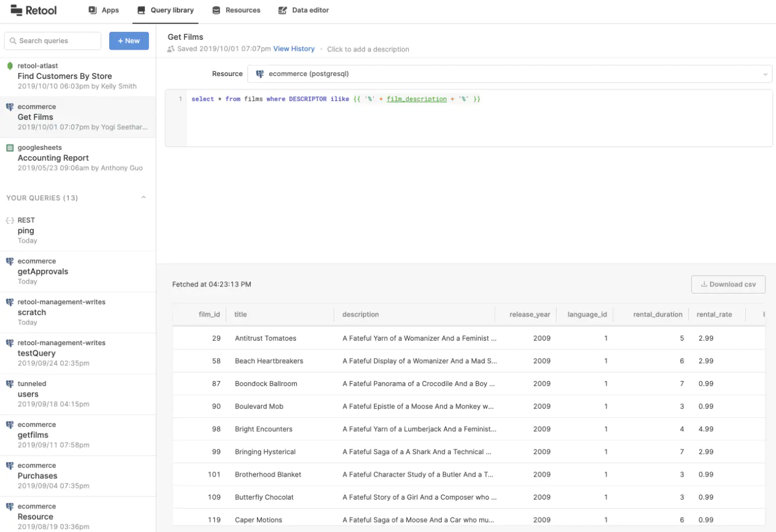Click the film_id column header
The width and height of the screenshot is (776, 532).
click(209, 314)
